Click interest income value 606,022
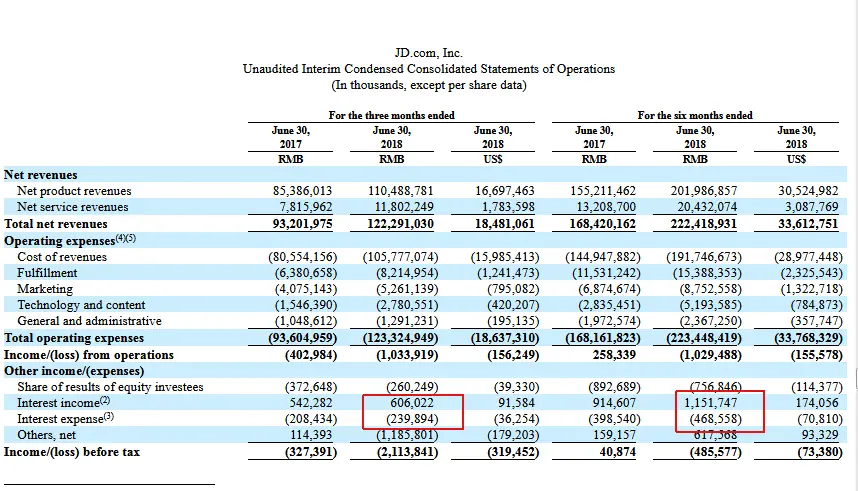Image resolution: width=858 pixels, height=491 pixels. click(x=411, y=403)
